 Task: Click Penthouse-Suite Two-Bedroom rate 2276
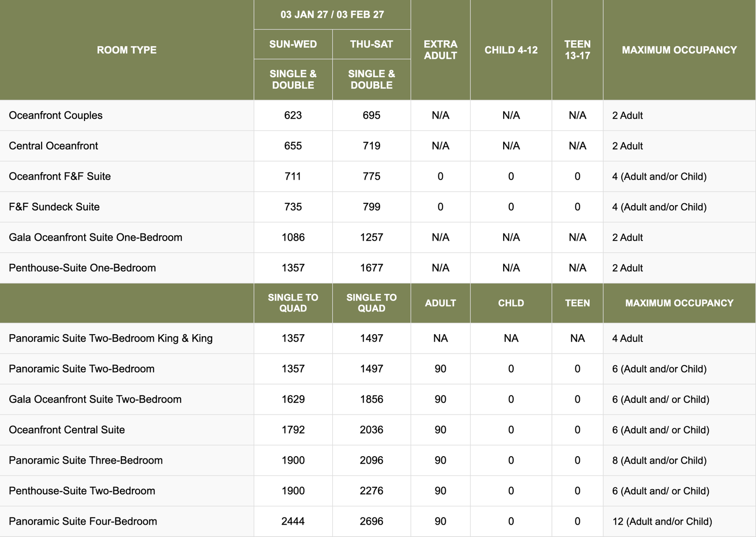pos(371,491)
